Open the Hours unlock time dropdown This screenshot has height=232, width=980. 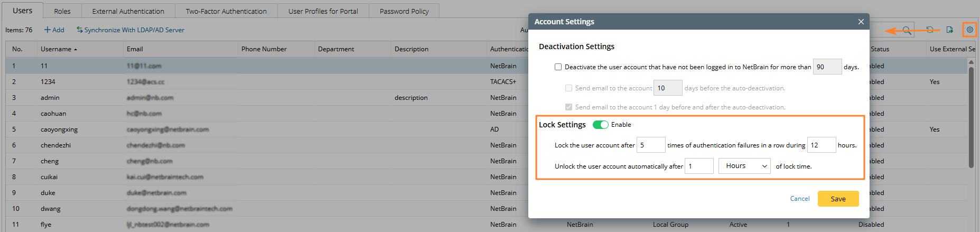(744, 166)
